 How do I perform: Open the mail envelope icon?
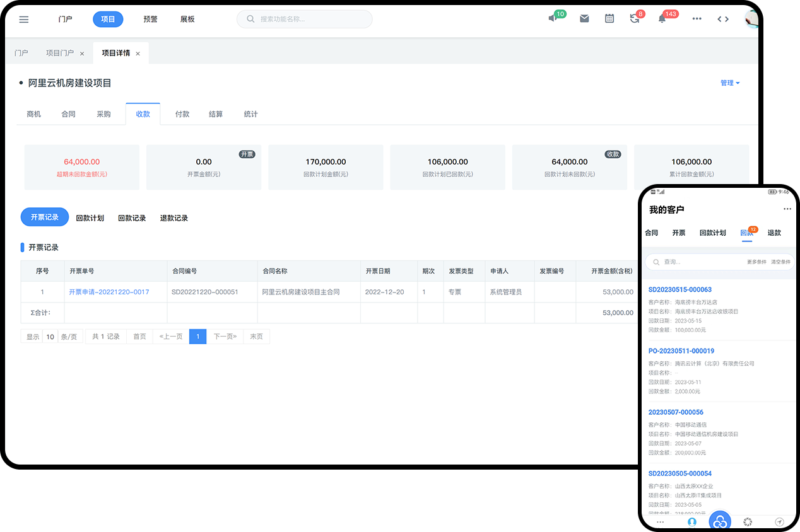pyautogui.click(x=584, y=19)
